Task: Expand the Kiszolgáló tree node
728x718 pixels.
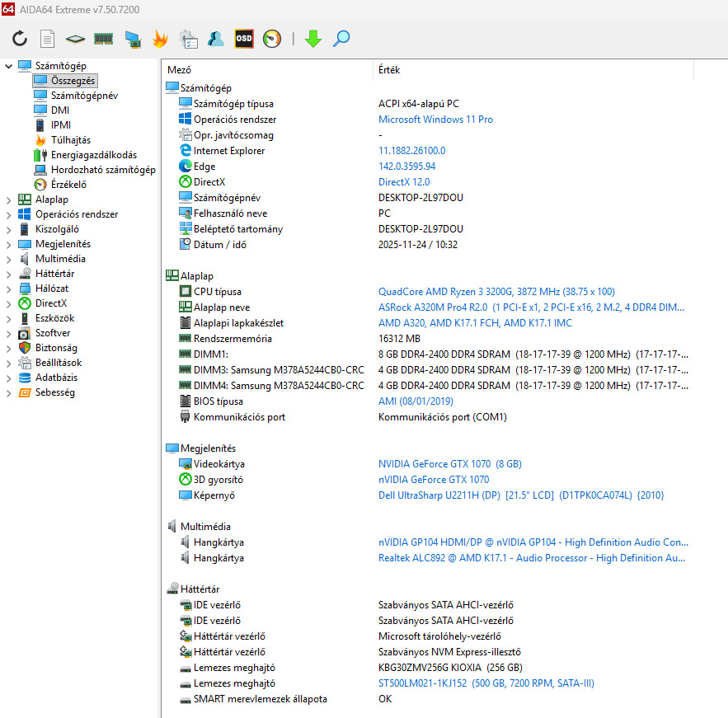Action: pyautogui.click(x=8, y=229)
